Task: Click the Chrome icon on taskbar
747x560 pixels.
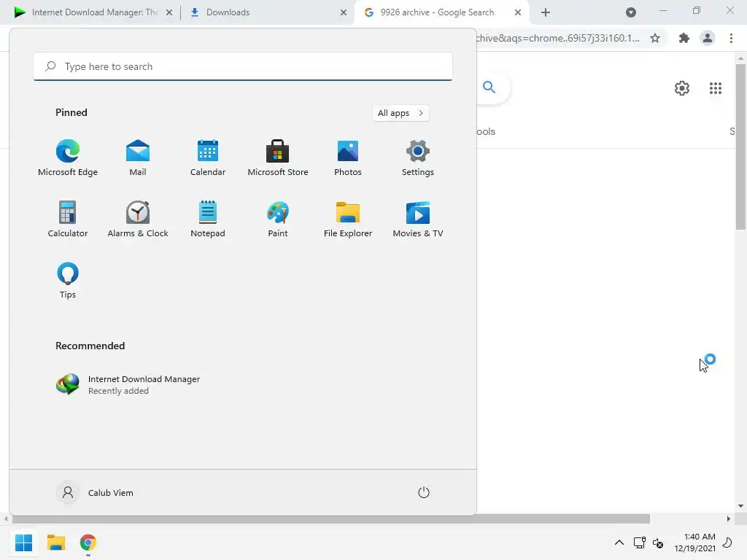Action: 88,542
